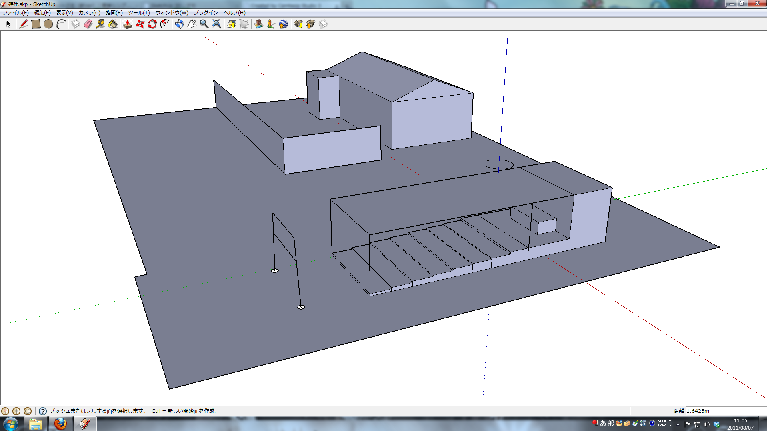The width and height of the screenshot is (767, 431).
Task: Select the Eraser tool
Action: pyautogui.click(x=87, y=24)
